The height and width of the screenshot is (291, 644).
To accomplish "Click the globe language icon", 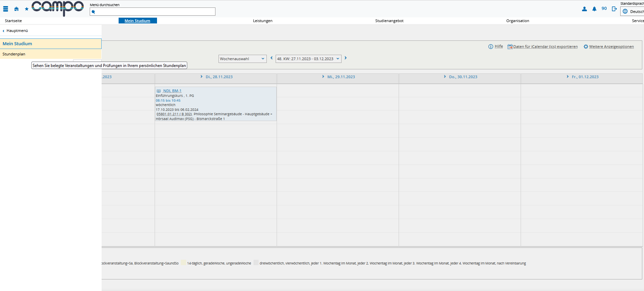I will tap(625, 12).
